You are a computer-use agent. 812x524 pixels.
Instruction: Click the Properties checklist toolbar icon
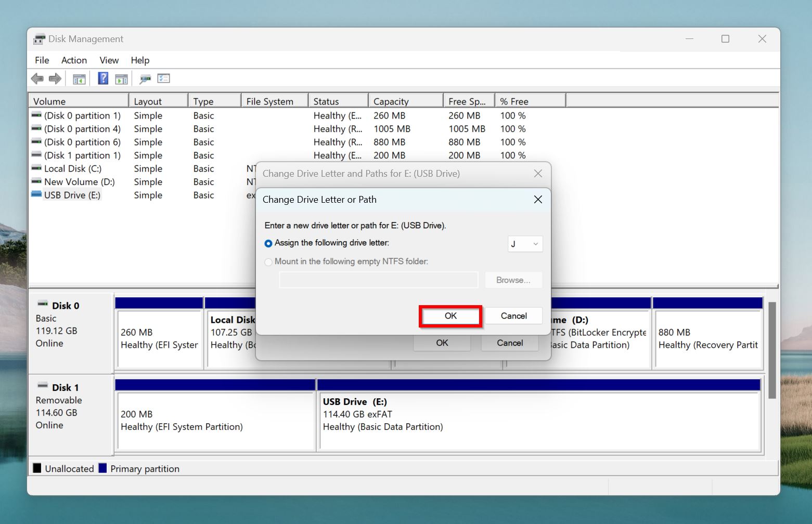pos(164,78)
